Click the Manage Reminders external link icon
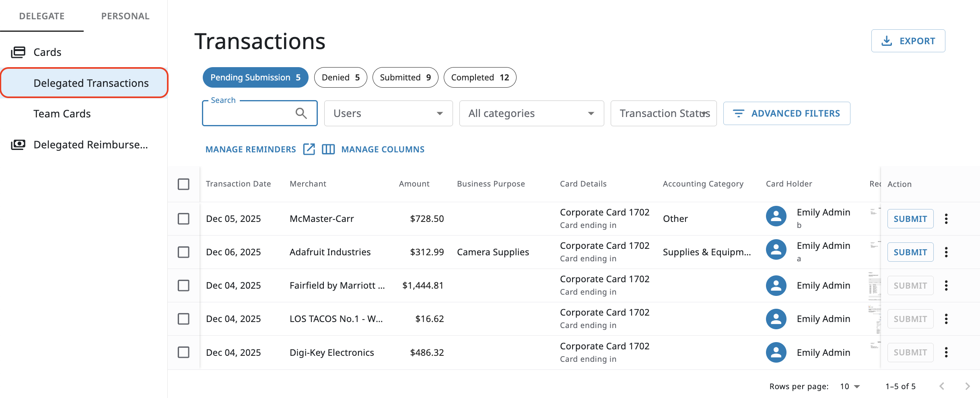The image size is (980, 398). (309, 149)
